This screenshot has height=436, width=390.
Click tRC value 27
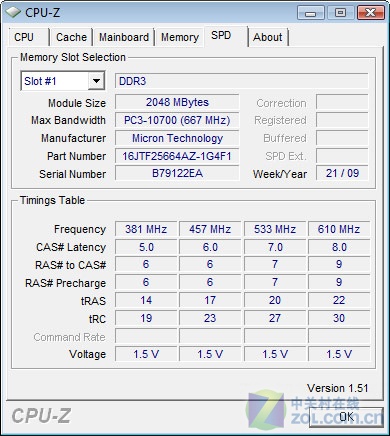pos(275,318)
